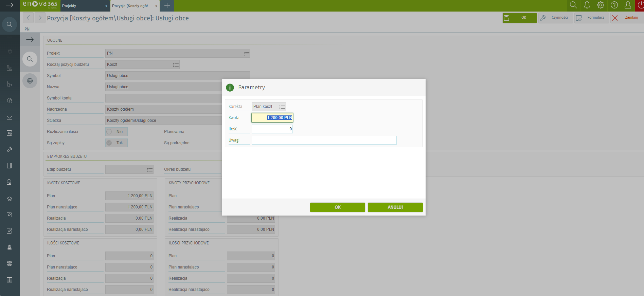Add a new tab with plus
644x296 pixels.
[x=167, y=5]
